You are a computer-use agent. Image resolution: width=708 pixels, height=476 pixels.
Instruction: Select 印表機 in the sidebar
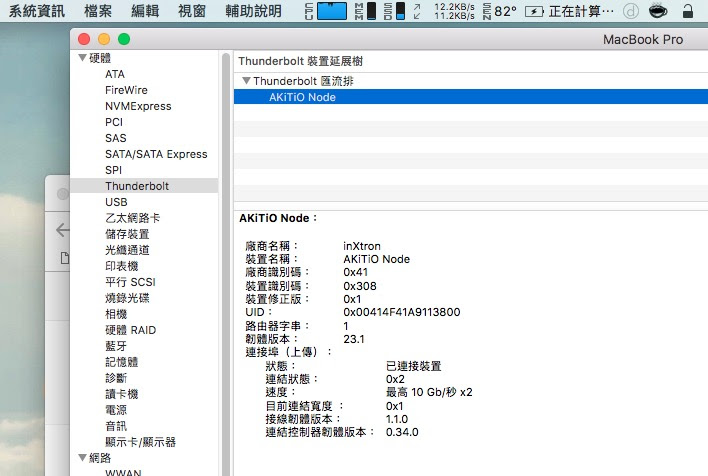121,266
